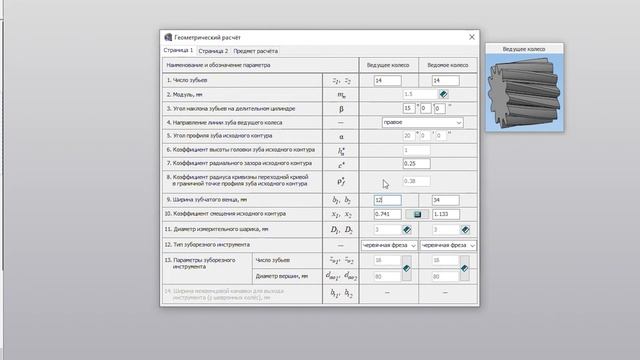
Task: Click the profile angle degrees field 20
Action: (x=409, y=136)
